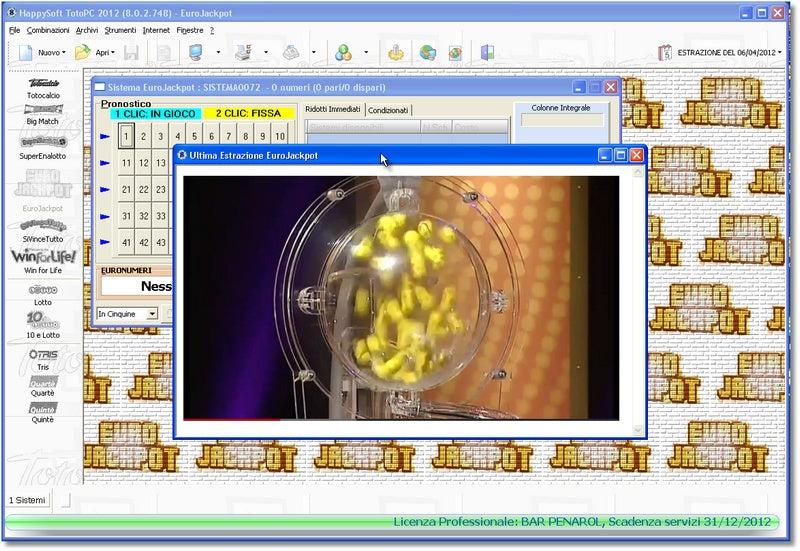Toggle number 23 in the Pronostico grid
Viewport: 800px width, 551px height.
[161, 189]
